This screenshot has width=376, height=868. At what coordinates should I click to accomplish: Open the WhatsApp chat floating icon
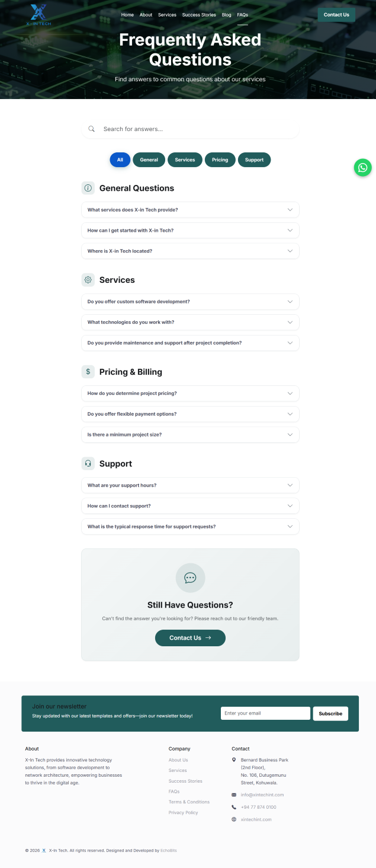(362, 167)
